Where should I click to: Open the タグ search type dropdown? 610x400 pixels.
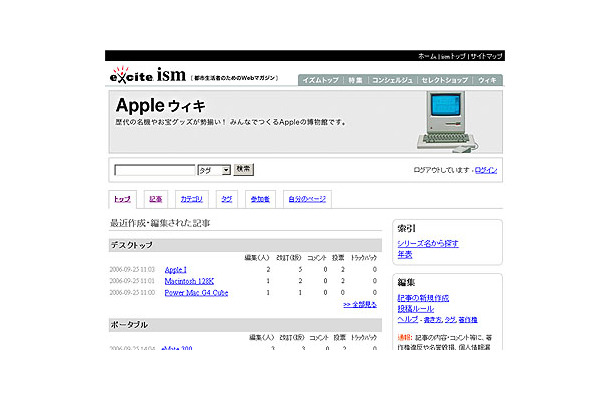coord(214,170)
